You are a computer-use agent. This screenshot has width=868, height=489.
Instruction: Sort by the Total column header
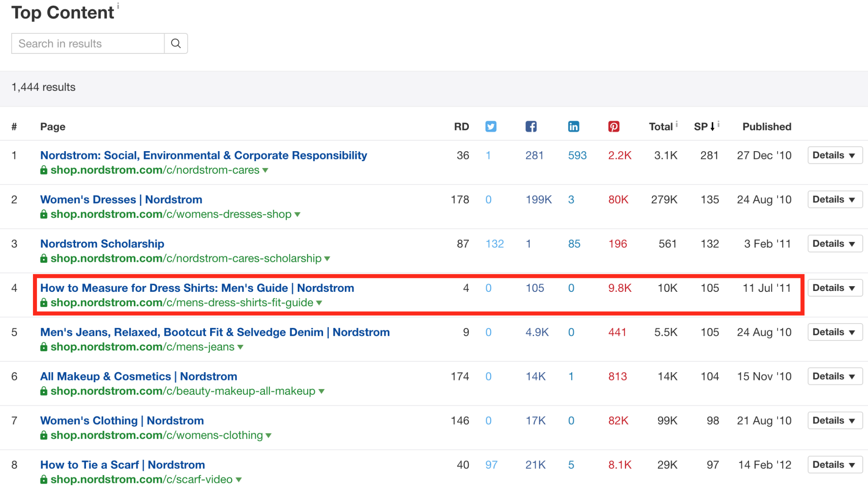point(660,126)
